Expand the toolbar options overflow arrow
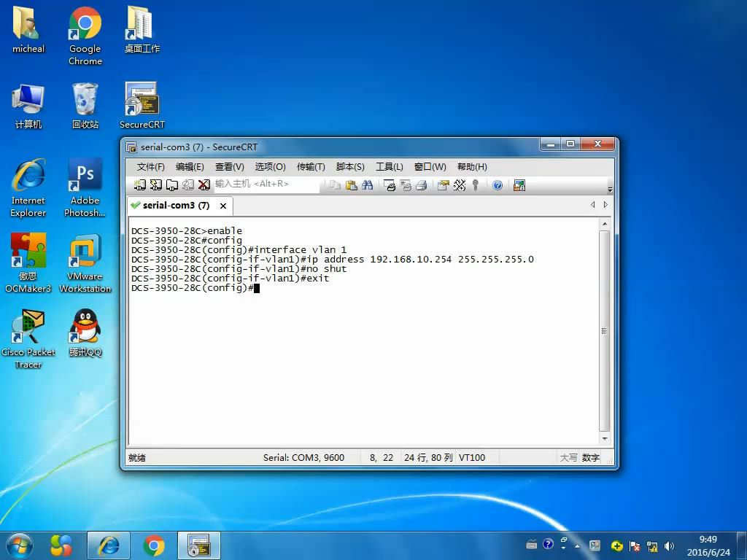 (611, 189)
